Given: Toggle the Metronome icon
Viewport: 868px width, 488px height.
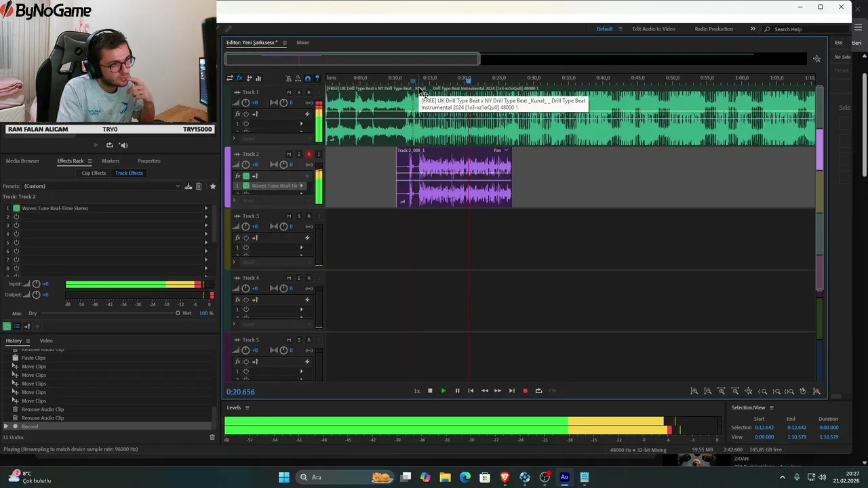Looking at the screenshot, I should 289,78.
